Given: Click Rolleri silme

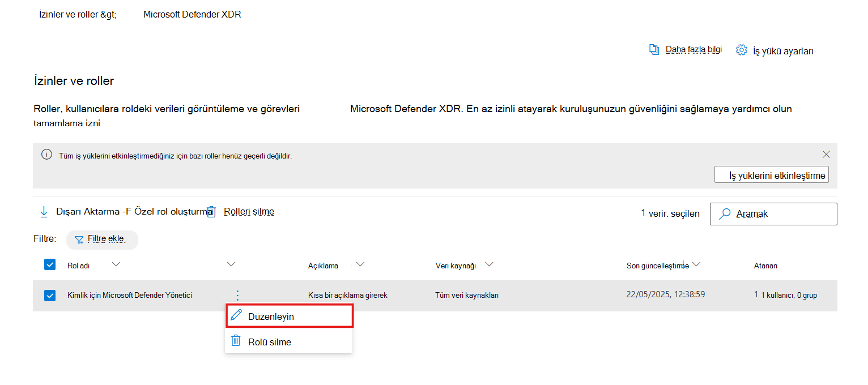Looking at the screenshot, I should (x=249, y=212).
